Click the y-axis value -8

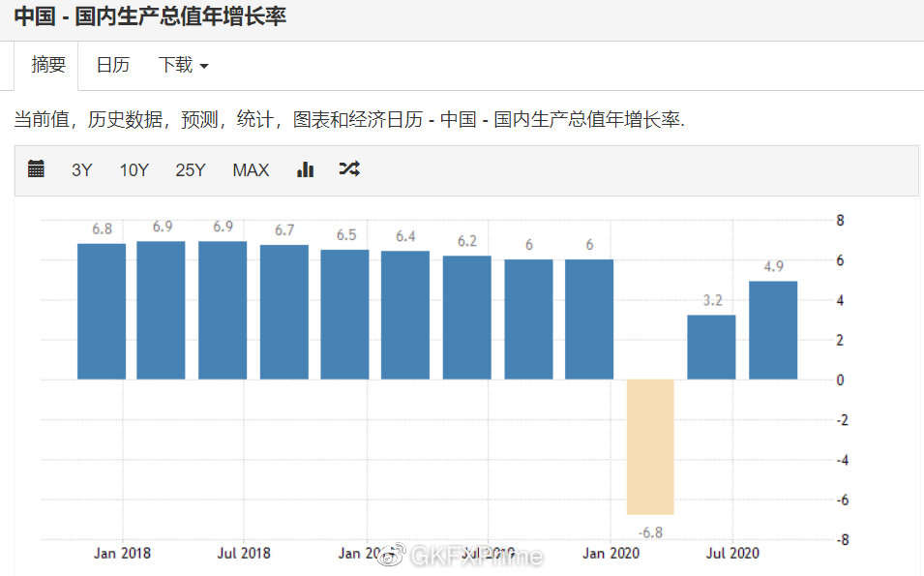(843, 539)
